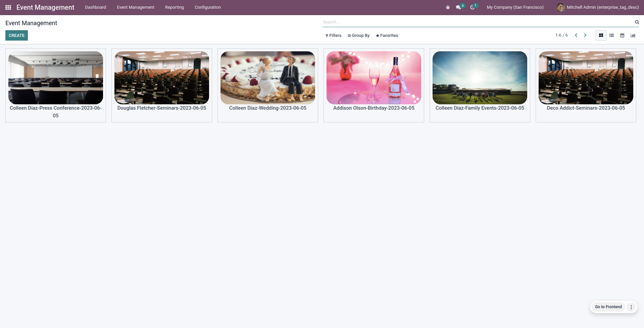The height and width of the screenshot is (328, 644).
Task: Open the Configuration menu
Action: point(208,7)
